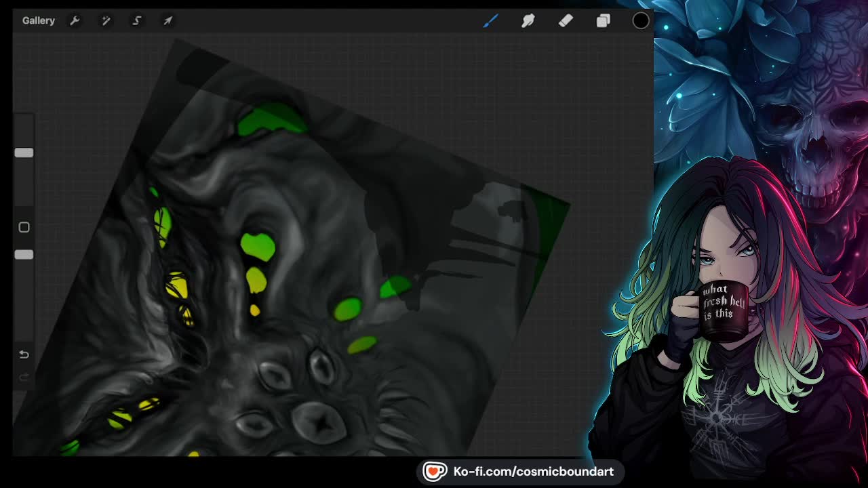This screenshot has width=868, height=488.
Task: Open the Adjustments magic wand menu
Action: (x=106, y=21)
